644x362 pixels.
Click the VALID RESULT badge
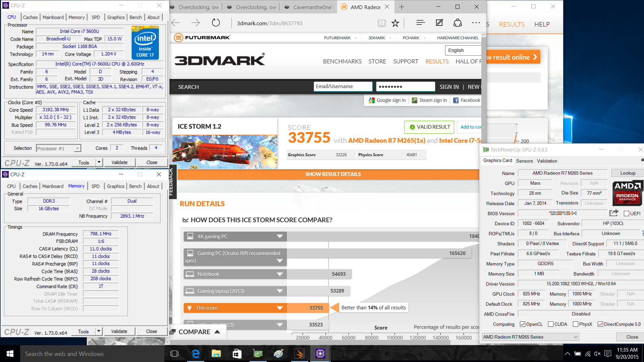(429, 127)
